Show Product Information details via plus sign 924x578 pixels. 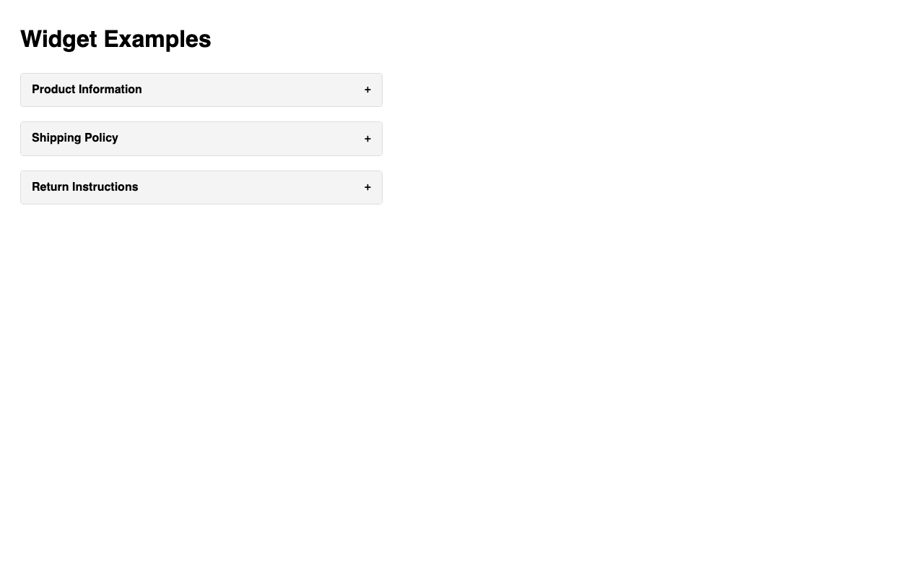367,90
